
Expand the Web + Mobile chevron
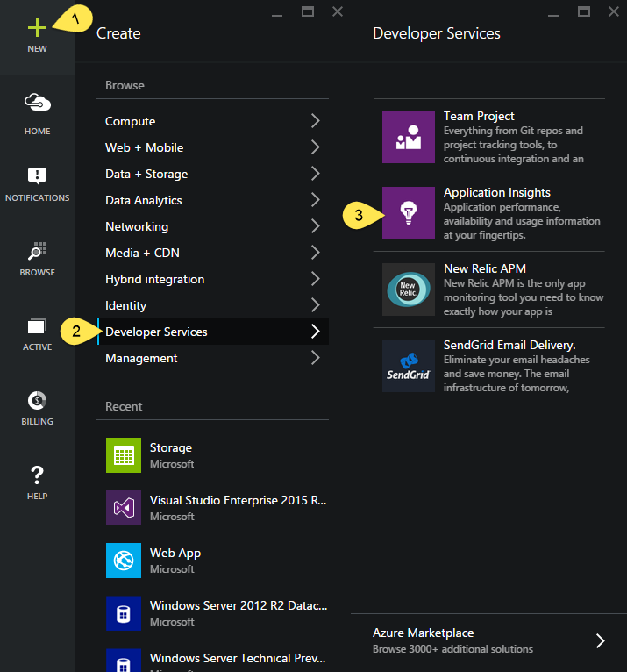[x=316, y=147]
